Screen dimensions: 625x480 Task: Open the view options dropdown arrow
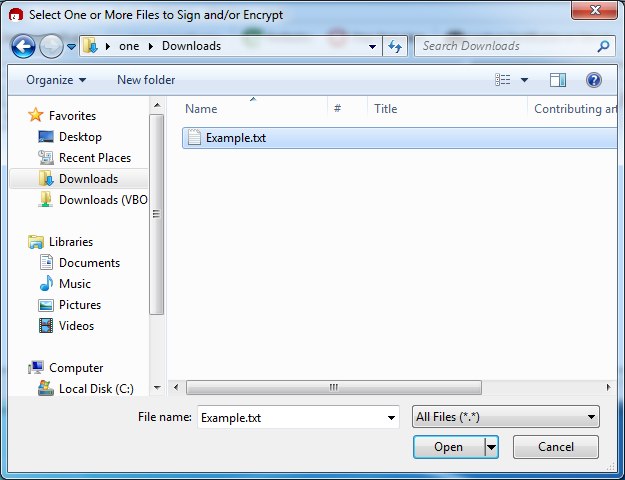[525, 80]
